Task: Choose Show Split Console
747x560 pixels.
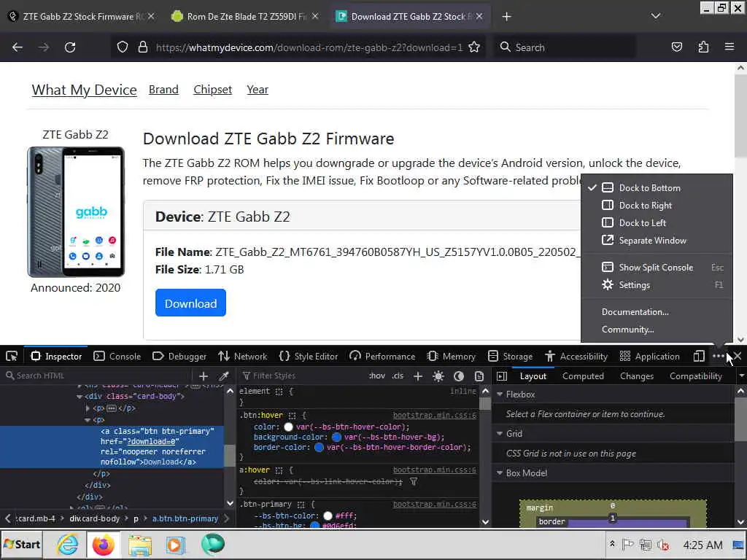Action: (657, 267)
